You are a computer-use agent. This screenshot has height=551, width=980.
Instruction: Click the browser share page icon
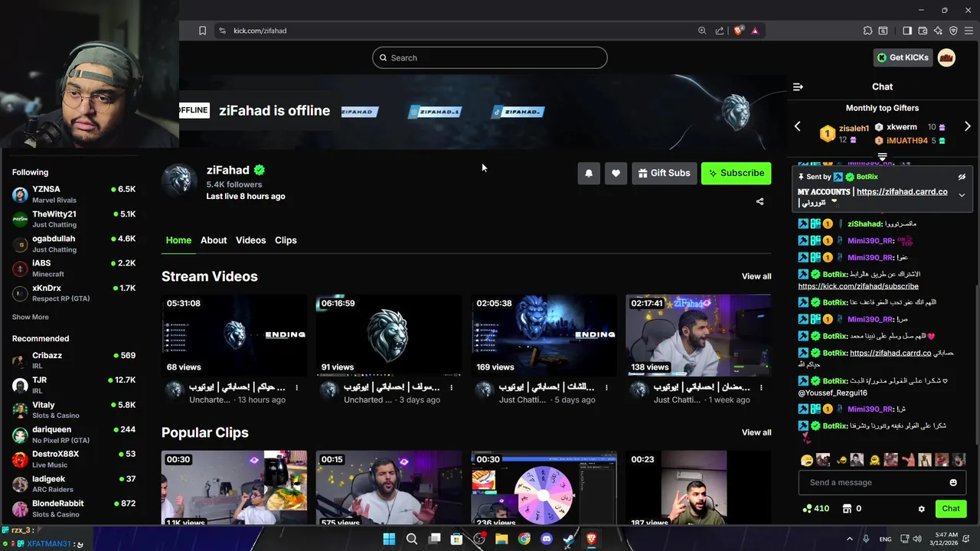point(720,31)
